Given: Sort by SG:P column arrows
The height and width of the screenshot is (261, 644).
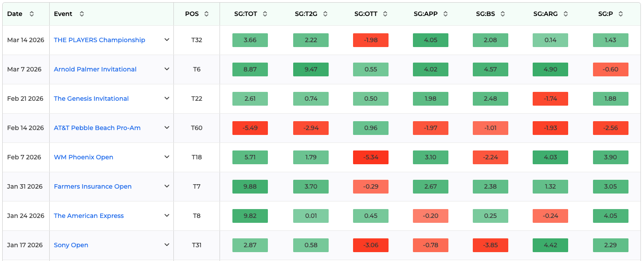Looking at the screenshot, I should pyautogui.click(x=620, y=14).
